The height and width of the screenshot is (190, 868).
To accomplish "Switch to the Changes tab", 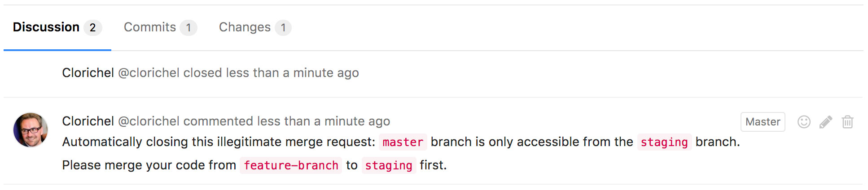I will [255, 27].
